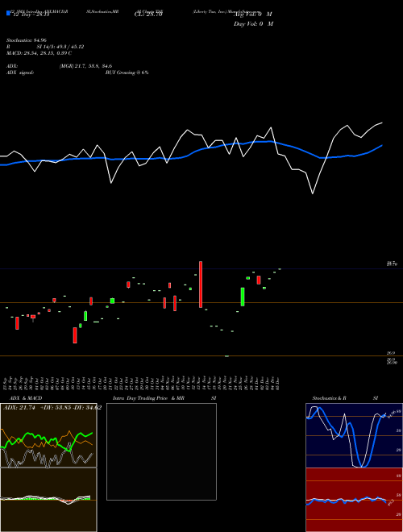Click the 'MACD: 28.54, 28.15, 0.39 C' line
Screen dimensions: 403x532
[39, 53]
